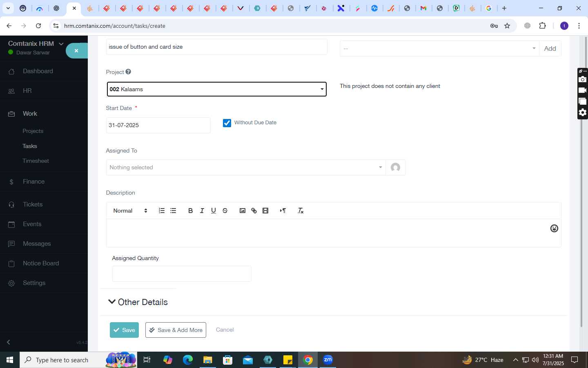Open emoji picker in description

pyautogui.click(x=554, y=229)
